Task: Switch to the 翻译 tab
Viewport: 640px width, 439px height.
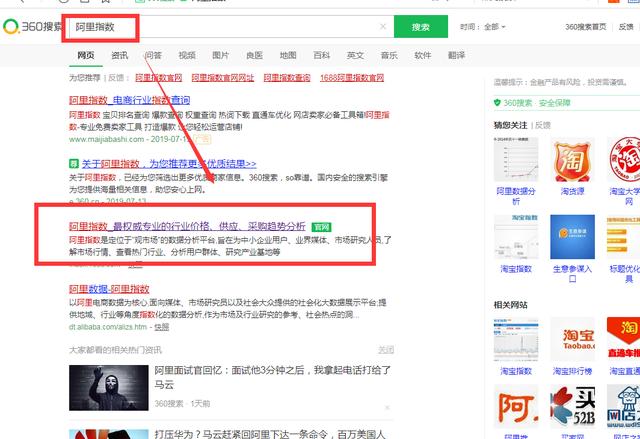Action: [456, 55]
